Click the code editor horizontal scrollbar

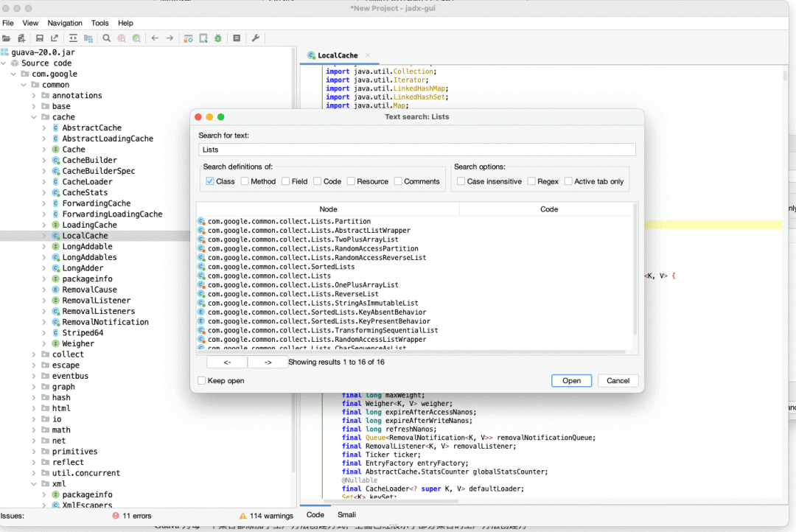point(391,501)
